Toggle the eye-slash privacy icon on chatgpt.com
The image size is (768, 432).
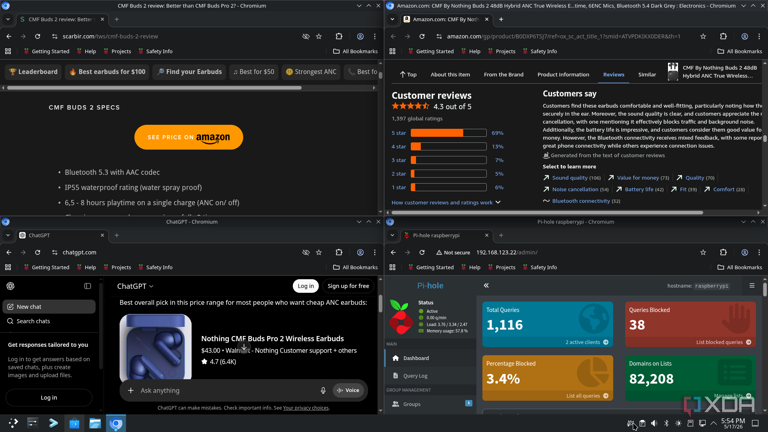(x=306, y=252)
